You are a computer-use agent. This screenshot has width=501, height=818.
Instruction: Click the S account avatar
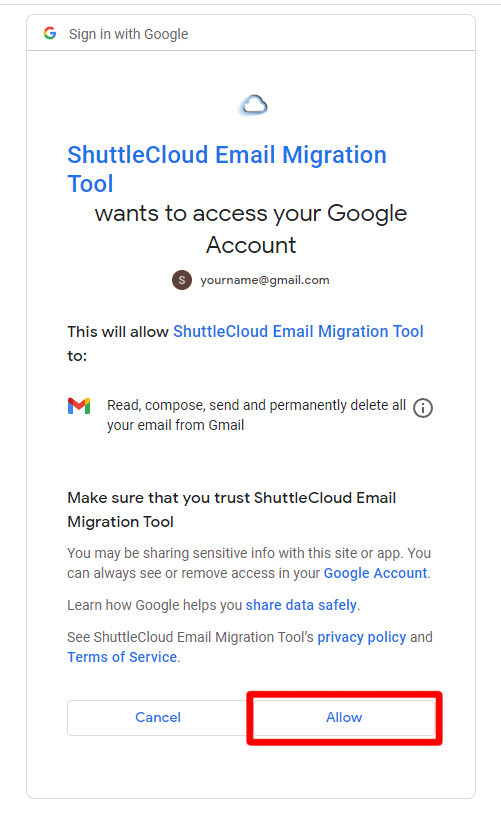182,280
